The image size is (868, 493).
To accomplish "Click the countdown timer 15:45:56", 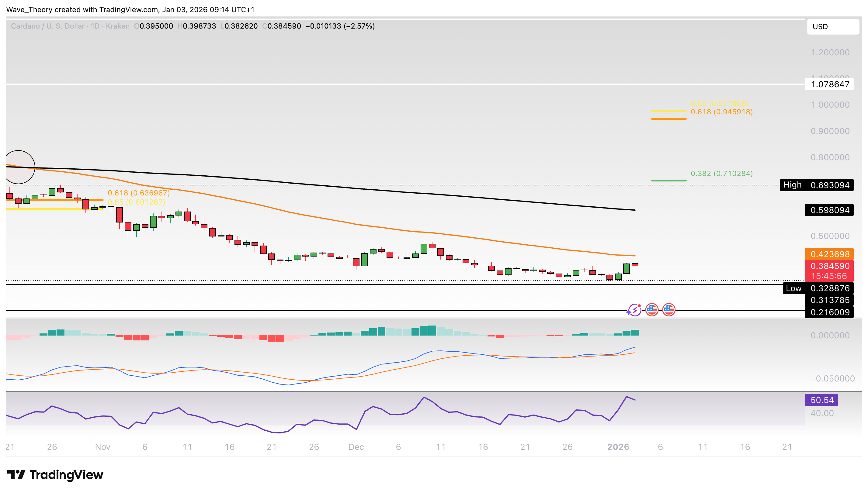I will [830, 276].
